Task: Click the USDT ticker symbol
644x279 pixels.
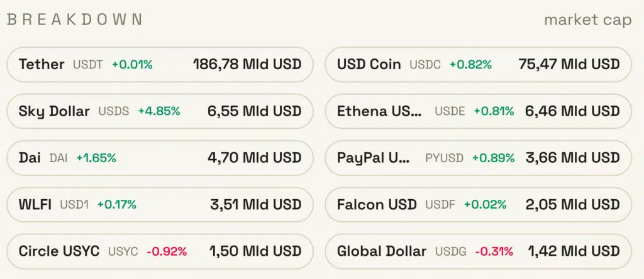Action: point(87,65)
